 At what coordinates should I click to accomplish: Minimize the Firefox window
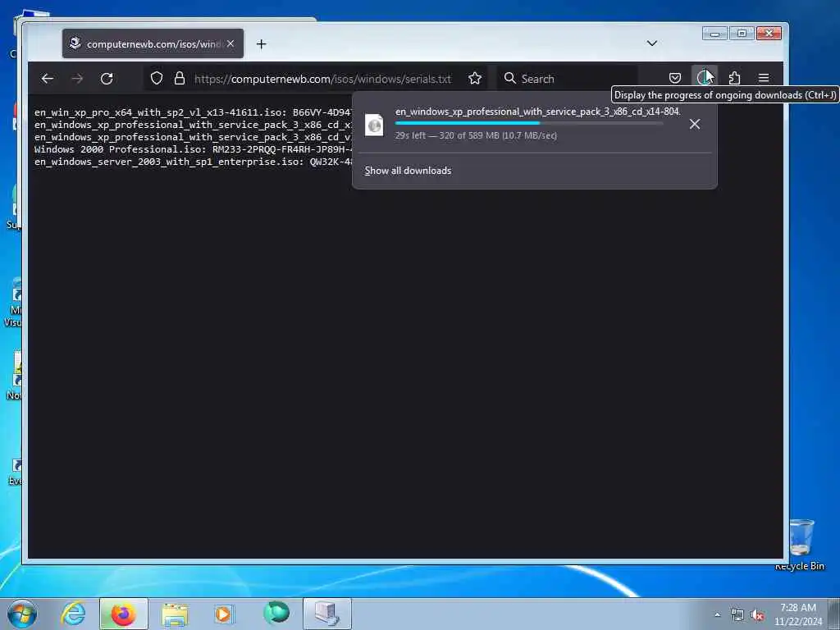(714, 34)
